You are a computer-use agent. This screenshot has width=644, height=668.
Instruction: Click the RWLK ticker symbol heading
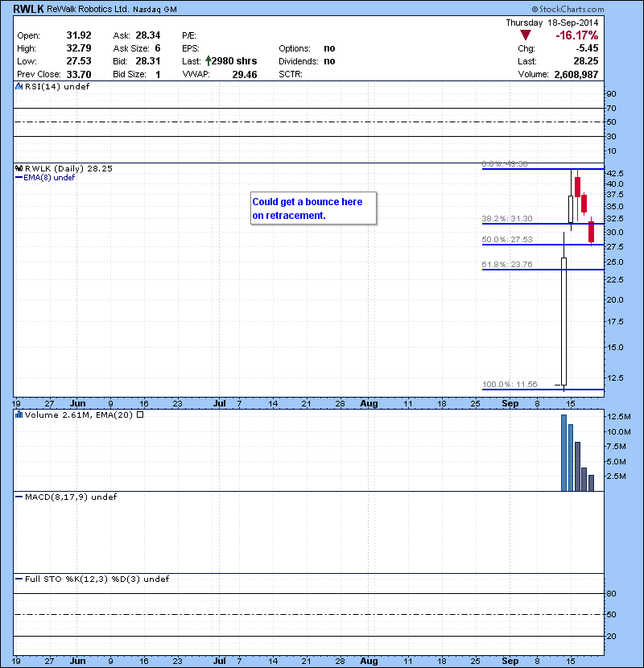[28, 9]
